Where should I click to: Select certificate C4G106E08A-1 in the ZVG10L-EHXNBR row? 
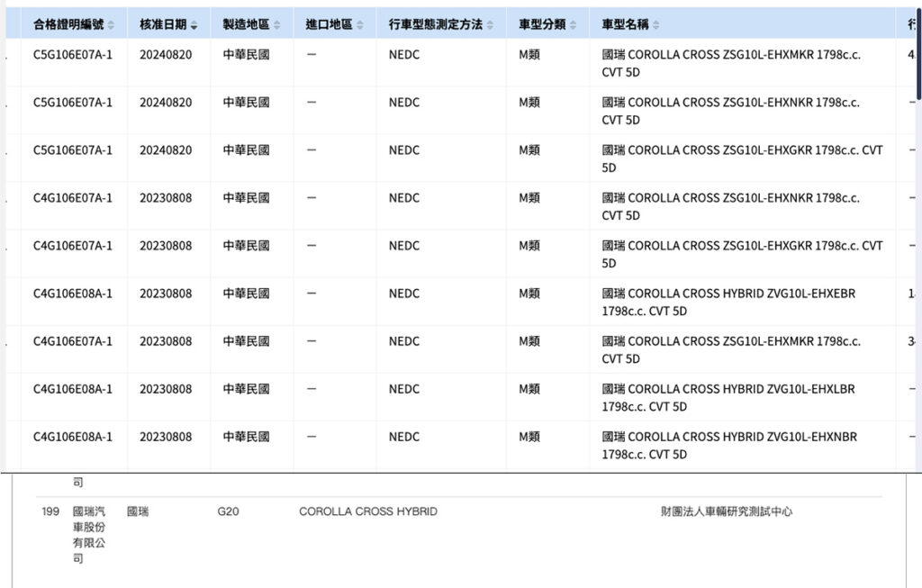point(72,437)
